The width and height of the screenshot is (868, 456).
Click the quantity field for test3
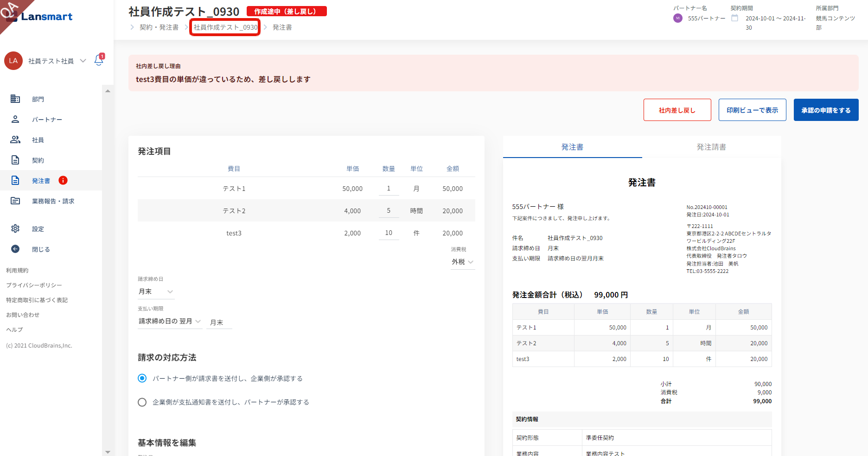389,233
